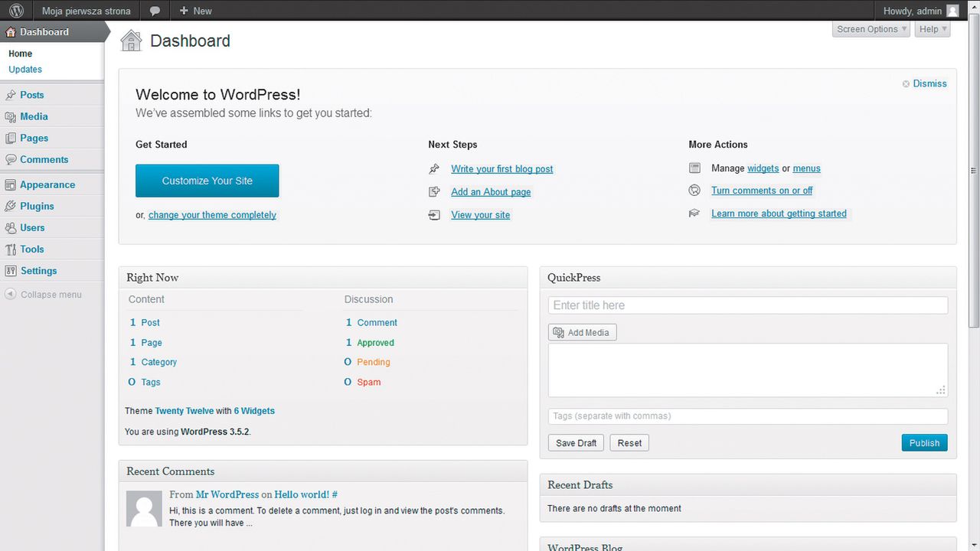Click the Dashboard house icon in sidebar
This screenshot has height=551, width=980.
[11, 32]
